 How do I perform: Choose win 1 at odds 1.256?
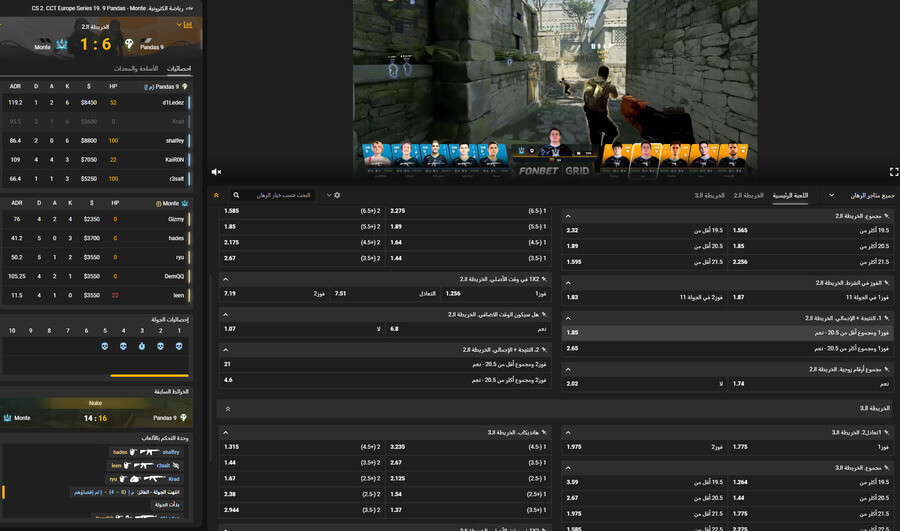496,293
